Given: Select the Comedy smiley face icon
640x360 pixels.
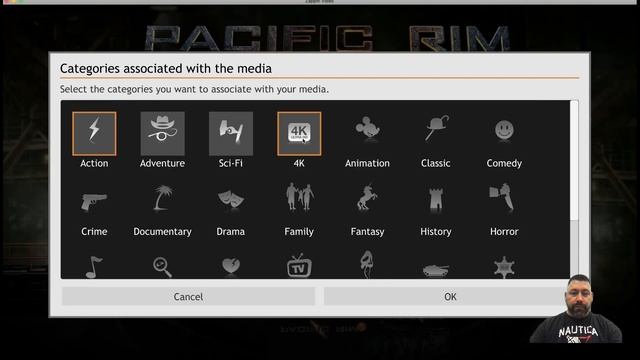Looking at the screenshot, I should (x=504, y=130).
